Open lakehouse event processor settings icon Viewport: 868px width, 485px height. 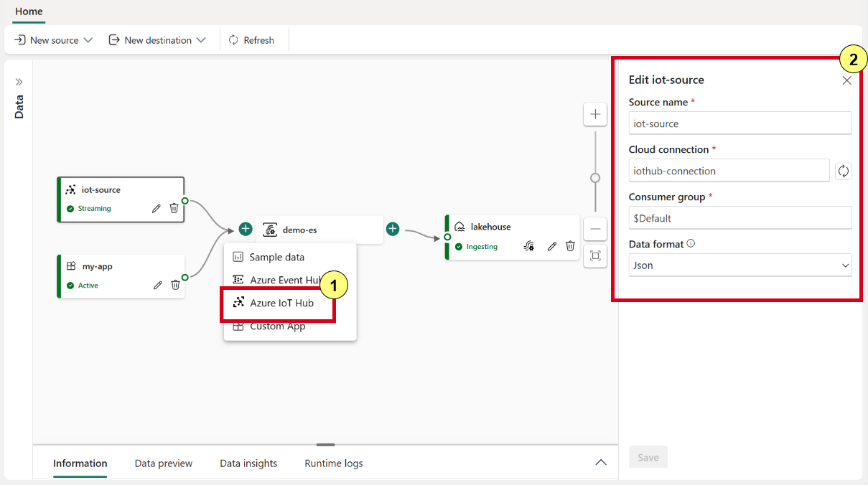[x=529, y=246]
